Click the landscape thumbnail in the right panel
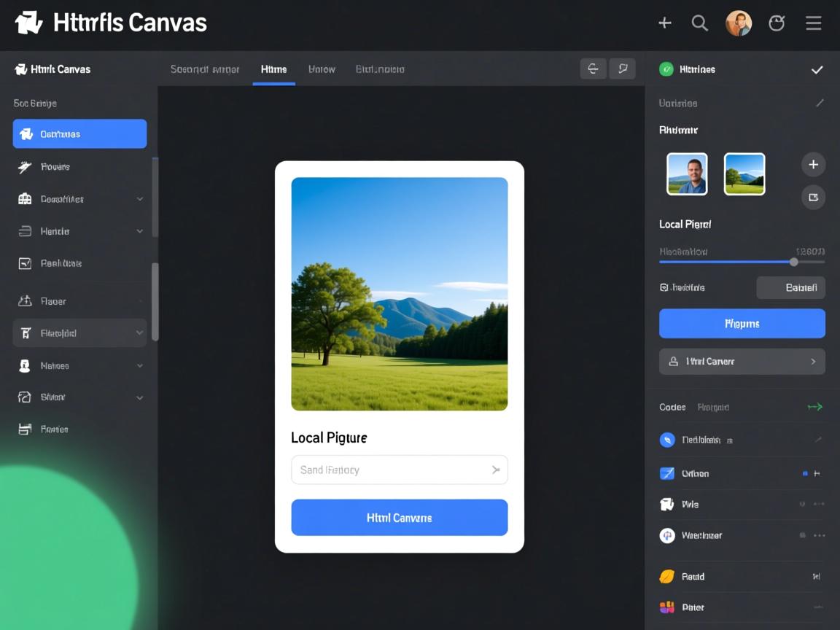 point(744,174)
